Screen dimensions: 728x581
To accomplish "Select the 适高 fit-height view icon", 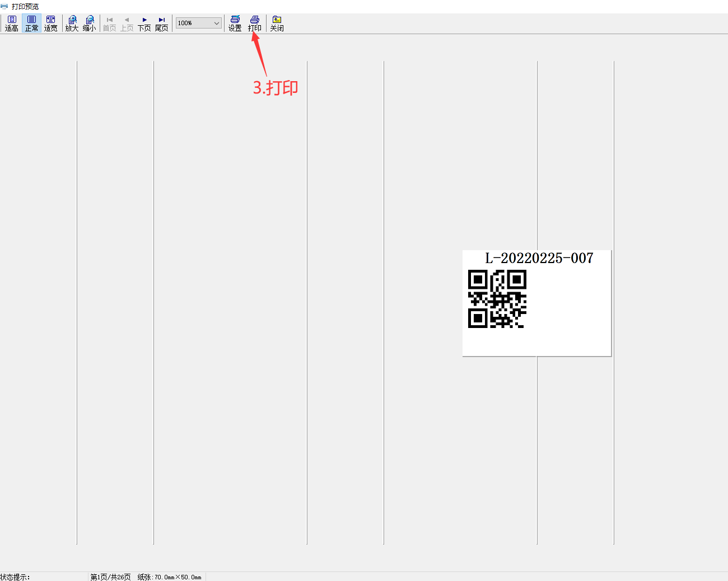I will (x=12, y=24).
